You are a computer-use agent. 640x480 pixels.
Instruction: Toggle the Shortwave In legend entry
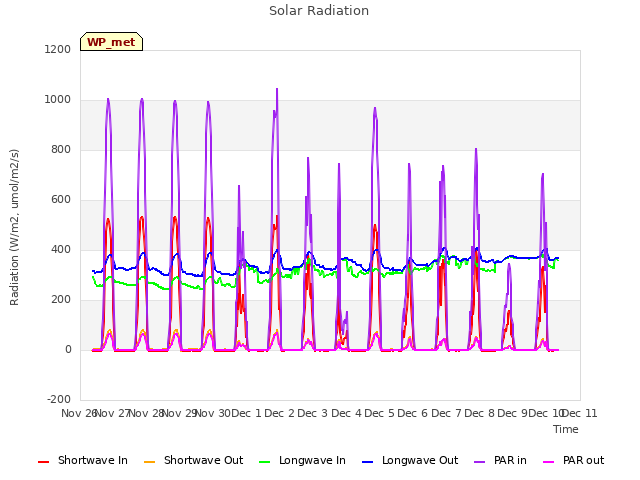(x=83, y=460)
